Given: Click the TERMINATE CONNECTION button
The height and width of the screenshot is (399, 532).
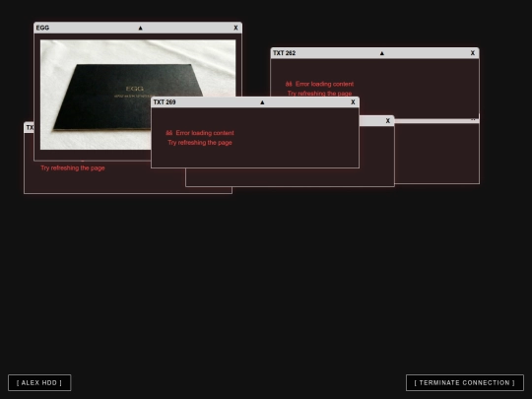Looking at the screenshot, I should 465,382.
